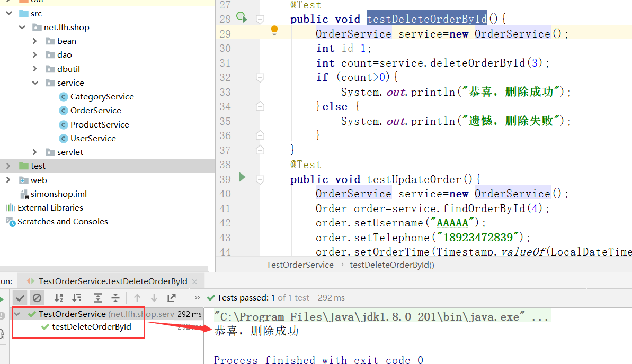Click line number 35 in gutter
The height and width of the screenshot is (364, 632).
pos(225,121)
